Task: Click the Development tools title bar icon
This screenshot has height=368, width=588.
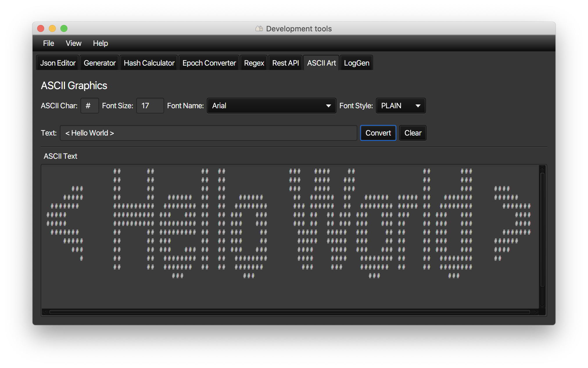Action: 259,28
